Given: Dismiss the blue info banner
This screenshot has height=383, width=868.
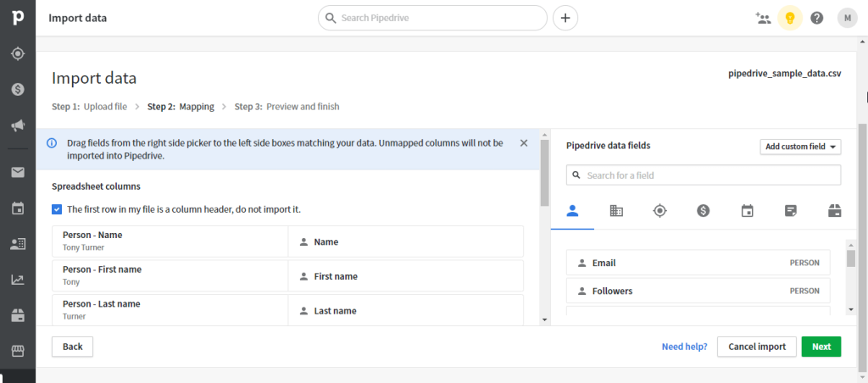Looking at the screenshot, I should tap(524, 143).
